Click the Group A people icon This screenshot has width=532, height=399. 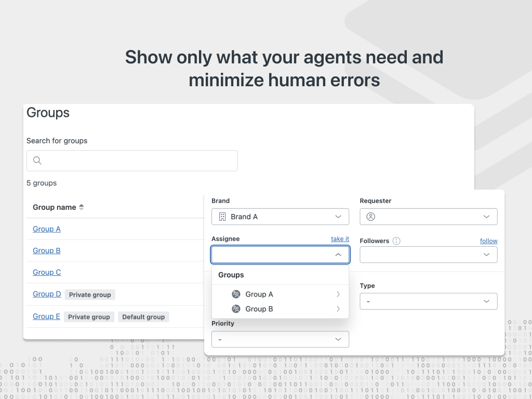(x=236, y=294)
